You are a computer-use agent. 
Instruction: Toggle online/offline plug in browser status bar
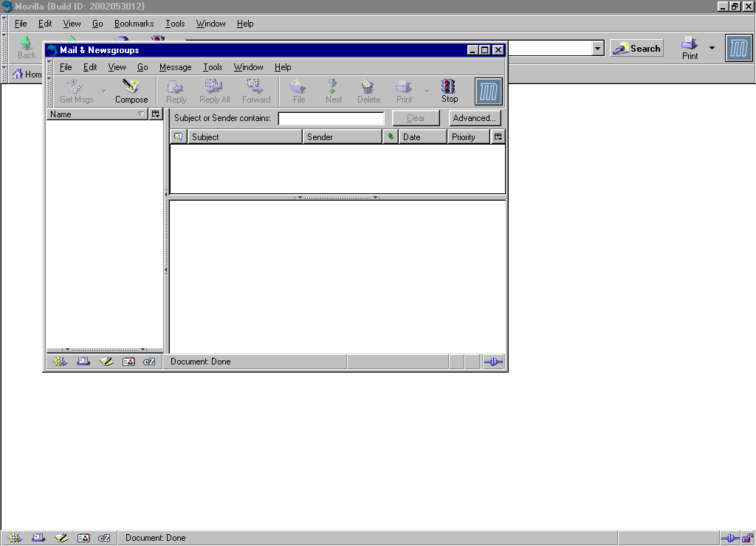click(729, 538)
